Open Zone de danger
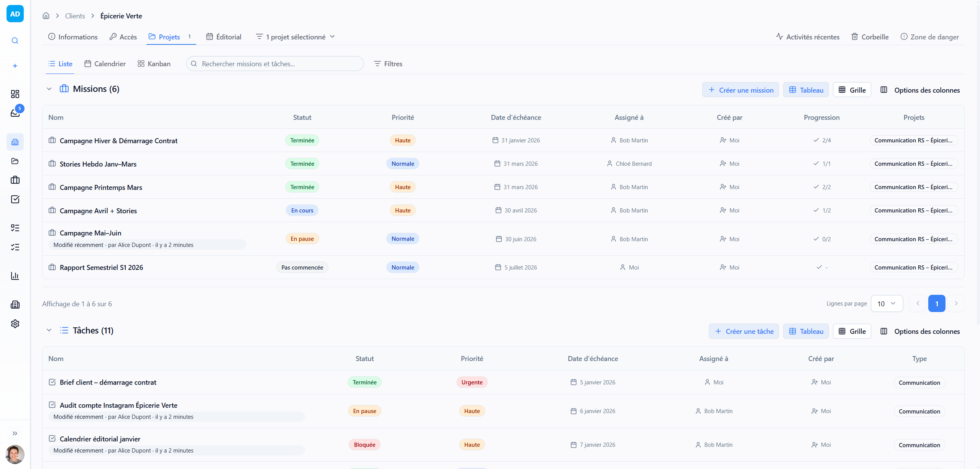Screen dimensions: 980x469 [x=929, y=37]
